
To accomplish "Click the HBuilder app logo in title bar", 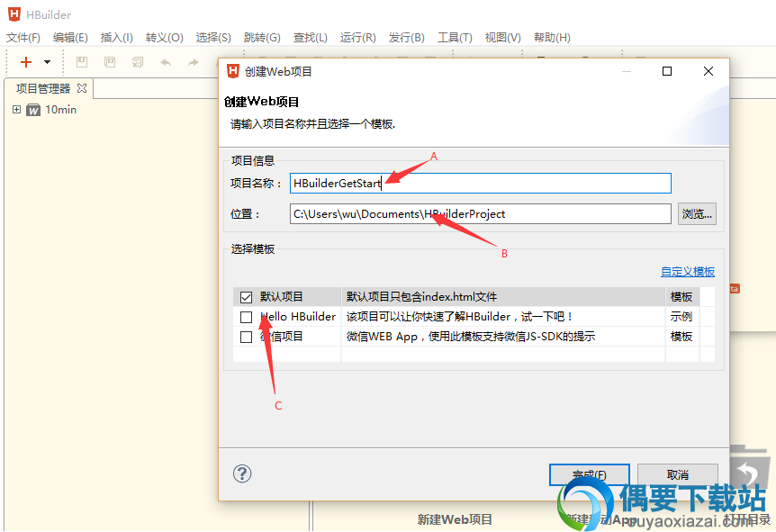I will pyautogui.click(x=14, y=14).
